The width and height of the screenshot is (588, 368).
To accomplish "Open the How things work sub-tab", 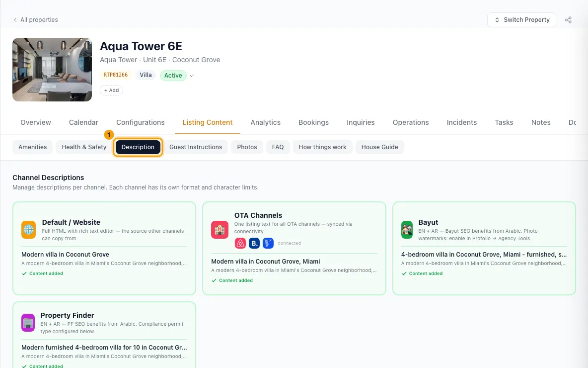I will [x=322, y=147].
